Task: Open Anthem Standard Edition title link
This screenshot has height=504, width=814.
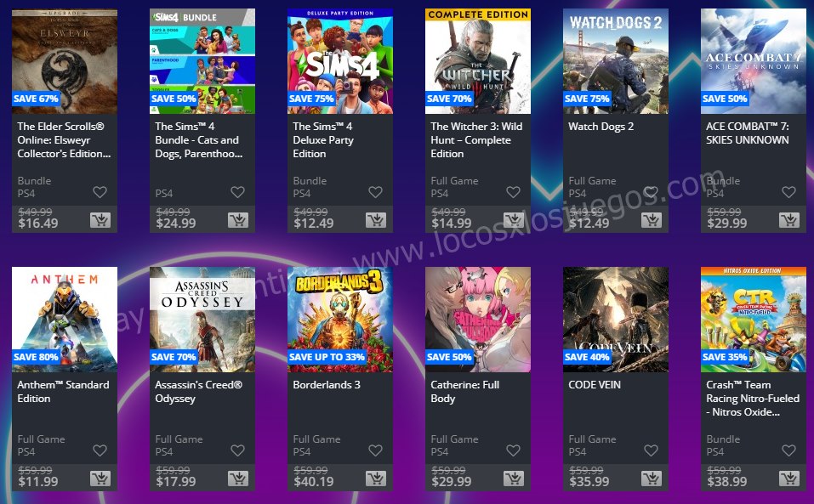Action: tap(63, 392)
